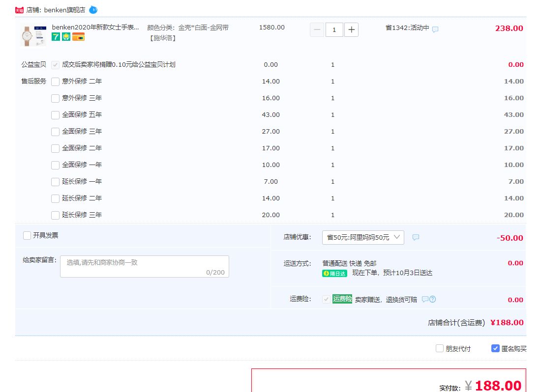Check 全面保修 三年 option
Viewport: 541px width, 392px height.
[x=55, y=132]
